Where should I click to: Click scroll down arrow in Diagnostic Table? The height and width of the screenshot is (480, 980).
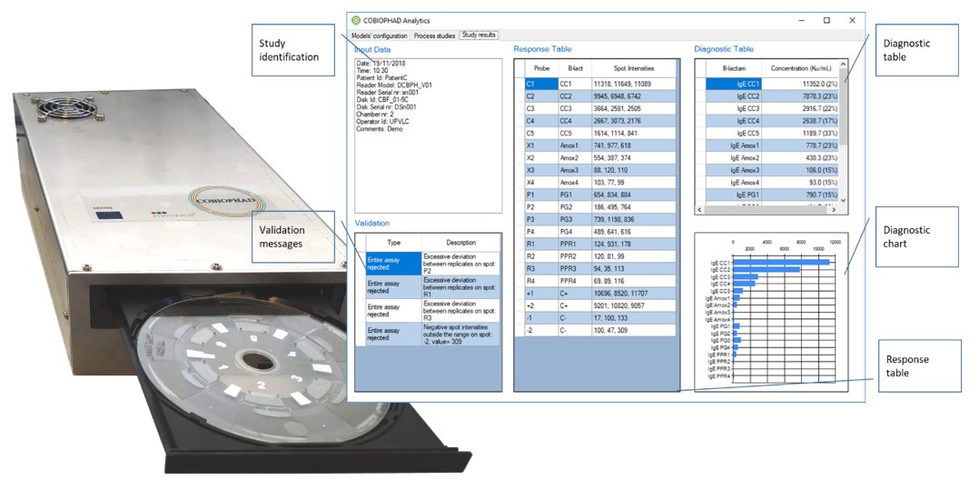tap(843, 200)
